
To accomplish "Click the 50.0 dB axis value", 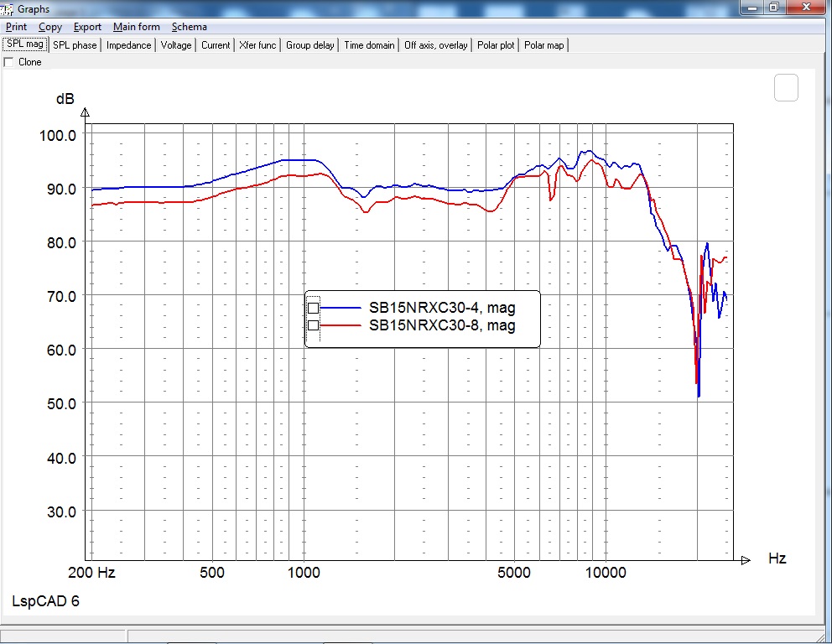I will pos(61,403).
